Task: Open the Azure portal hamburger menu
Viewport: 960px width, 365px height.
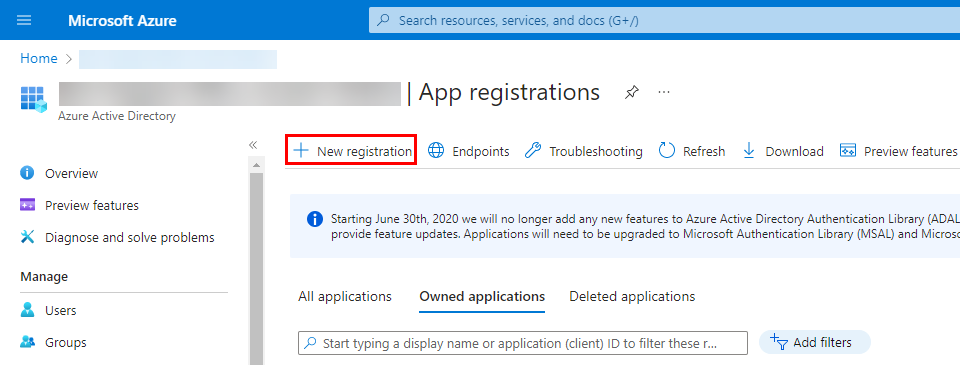Action: tap(24, 20)
